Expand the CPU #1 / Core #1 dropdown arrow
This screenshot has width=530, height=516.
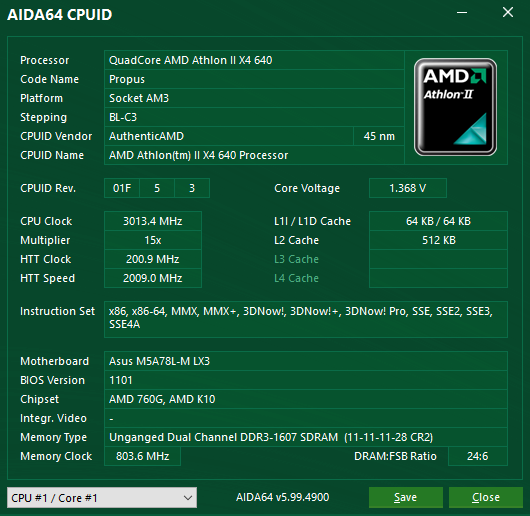188,497
